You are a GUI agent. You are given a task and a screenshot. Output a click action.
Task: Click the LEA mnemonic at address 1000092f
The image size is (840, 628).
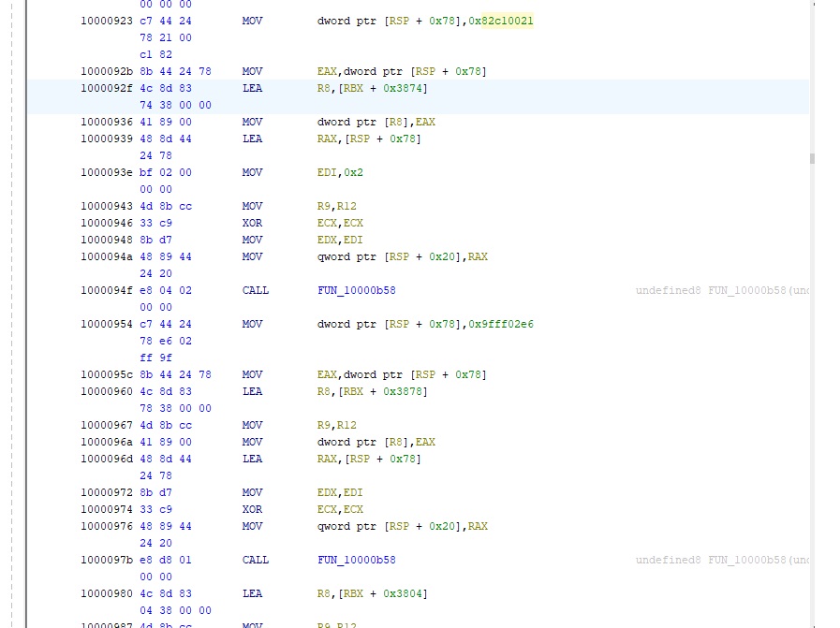coord(252,88)
